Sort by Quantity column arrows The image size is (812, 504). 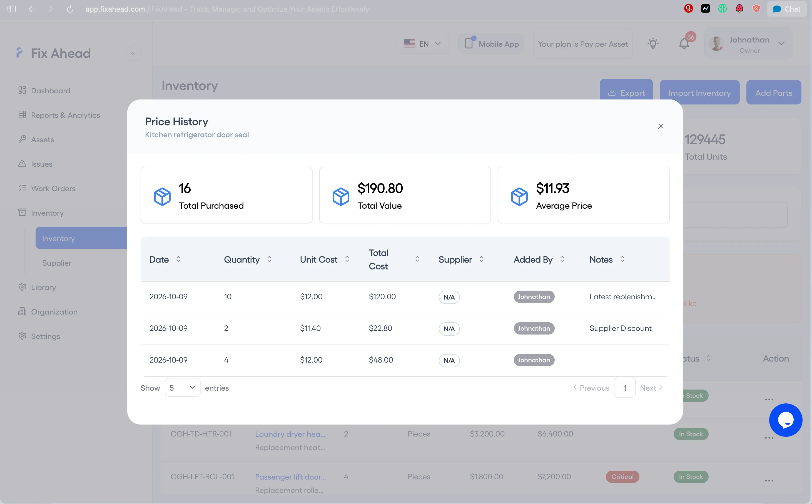(x=269, y=259)
